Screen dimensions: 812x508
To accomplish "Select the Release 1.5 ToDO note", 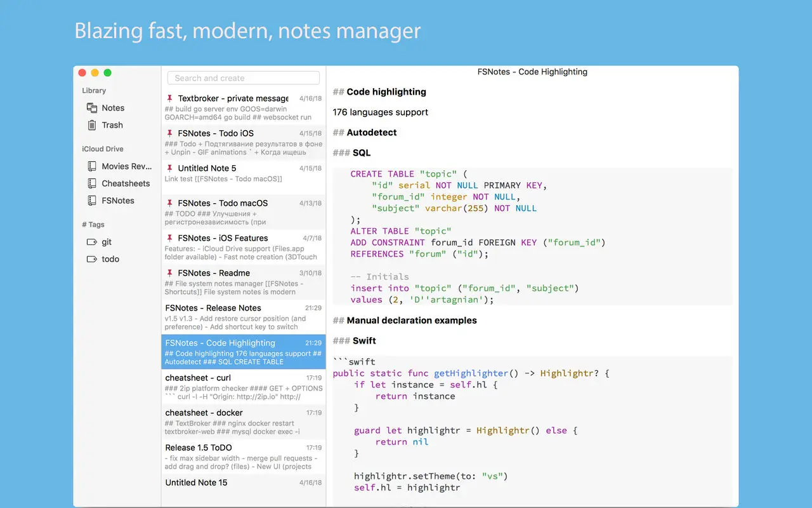I will click(243, 457).
